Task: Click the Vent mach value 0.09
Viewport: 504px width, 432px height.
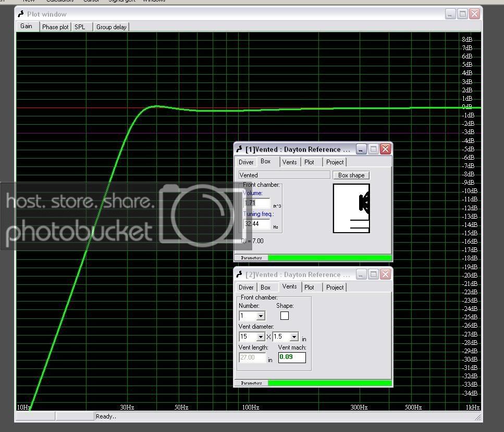Action: [292, 357]
